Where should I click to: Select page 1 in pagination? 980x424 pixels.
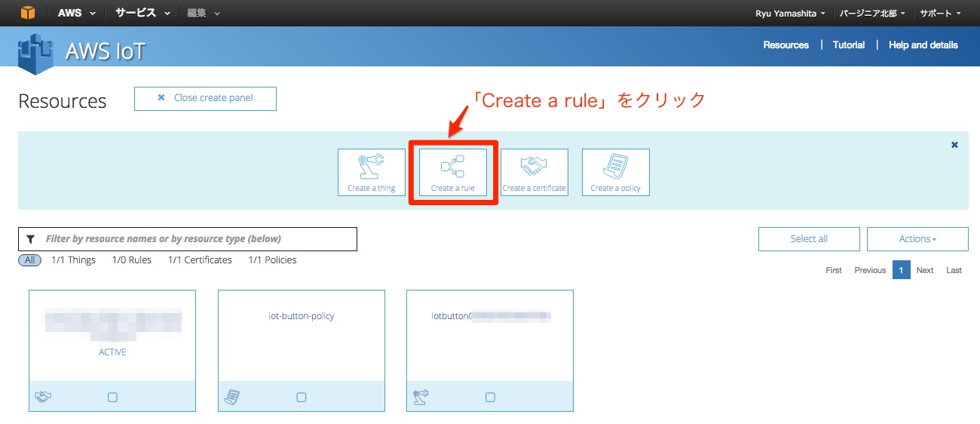(x=902, y=270)
